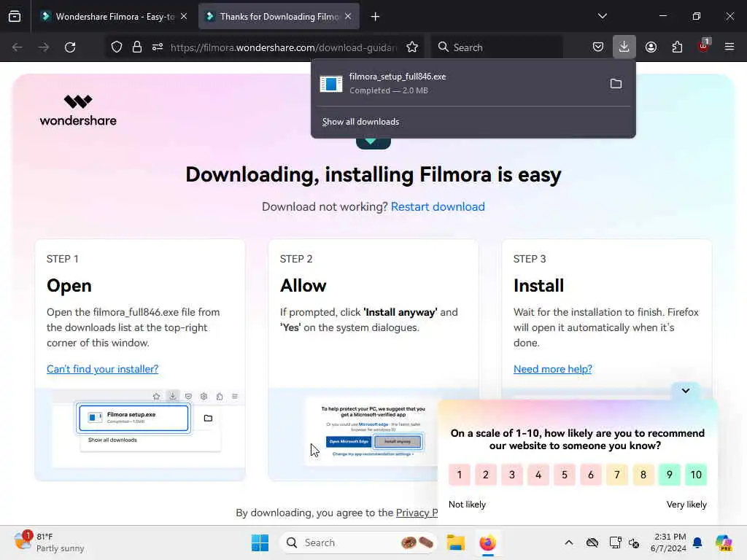Close the Wondershare Filmora tab
The image size is (747, 560).
point(184,16)
